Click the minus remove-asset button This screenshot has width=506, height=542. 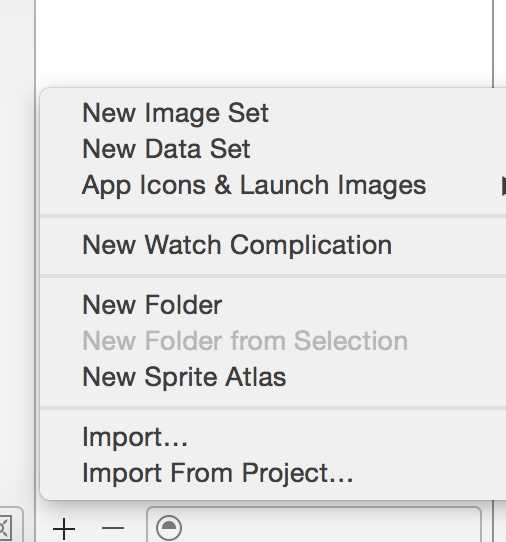113,528
